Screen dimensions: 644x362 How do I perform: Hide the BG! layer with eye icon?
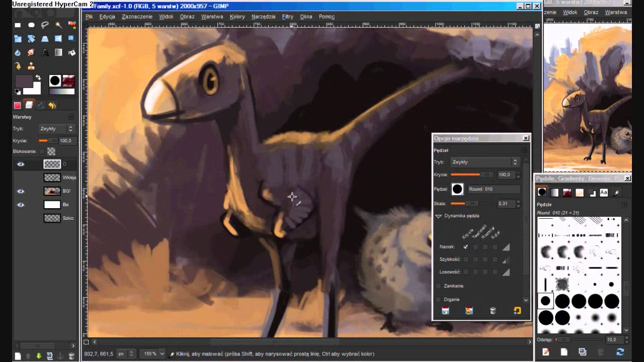coord(21,191)
